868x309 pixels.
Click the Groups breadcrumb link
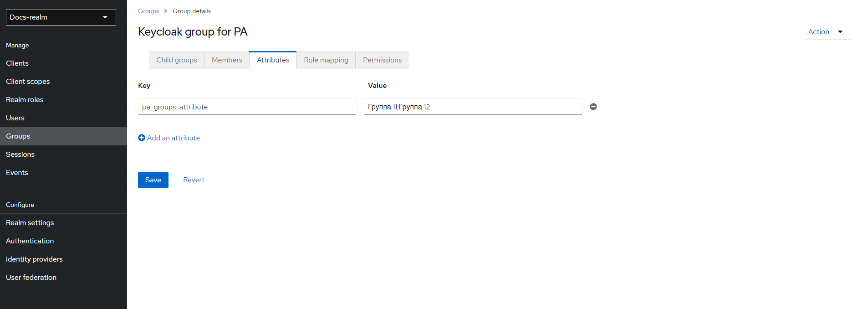[148, 11]
